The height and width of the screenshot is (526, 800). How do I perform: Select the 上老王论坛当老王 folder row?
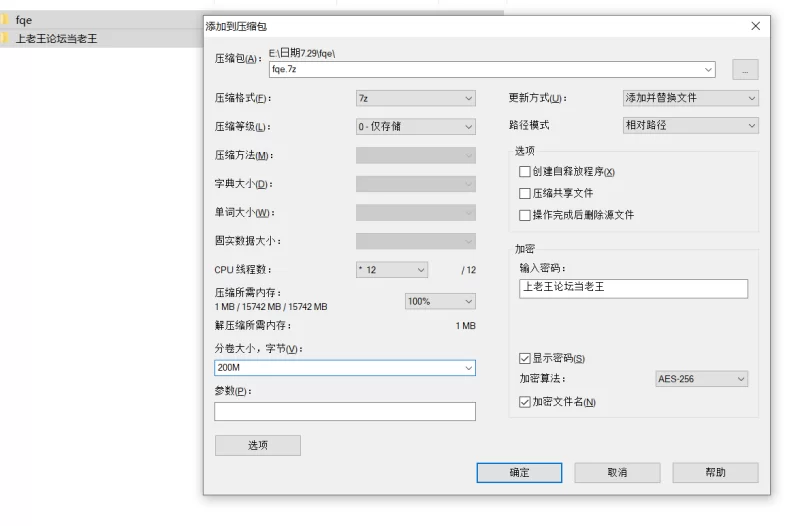pyautogui.click(x=102, y=38)
